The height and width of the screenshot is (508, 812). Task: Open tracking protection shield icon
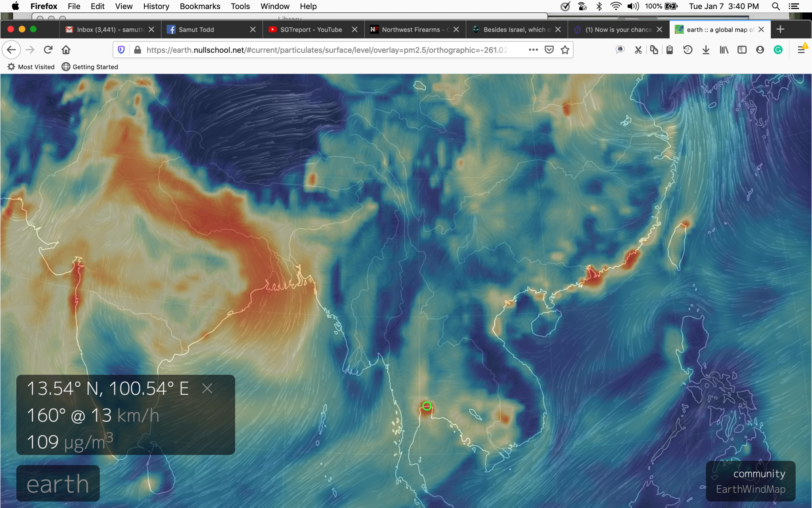coord(121,50)
